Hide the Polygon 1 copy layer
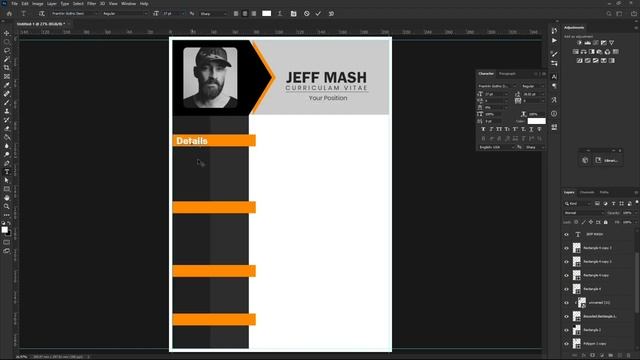Image resolution: width=640 pixels, height=360 pixels. [566, 344]
